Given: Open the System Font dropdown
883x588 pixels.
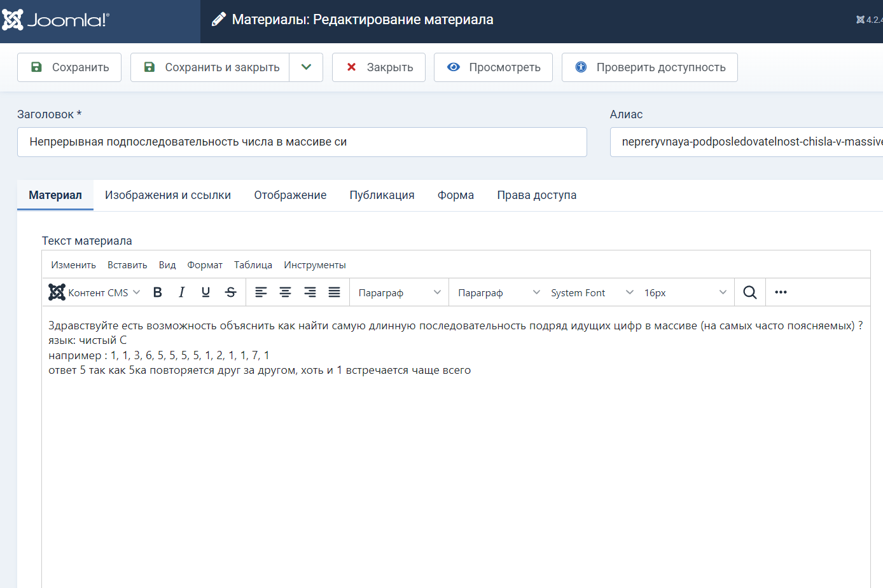Looking at the screenshot, I should click(592, 292).
